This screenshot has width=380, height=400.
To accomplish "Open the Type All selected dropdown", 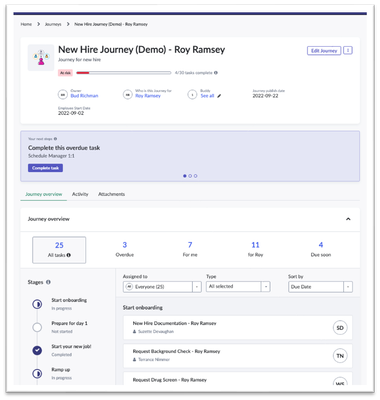I will [x=238, y=286].
